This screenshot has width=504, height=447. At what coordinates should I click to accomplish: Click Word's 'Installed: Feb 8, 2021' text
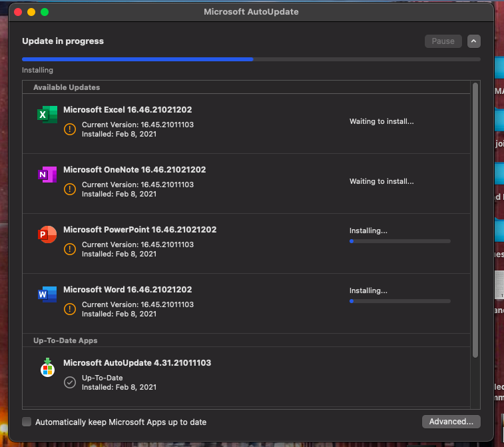click(x=119, y=314)
